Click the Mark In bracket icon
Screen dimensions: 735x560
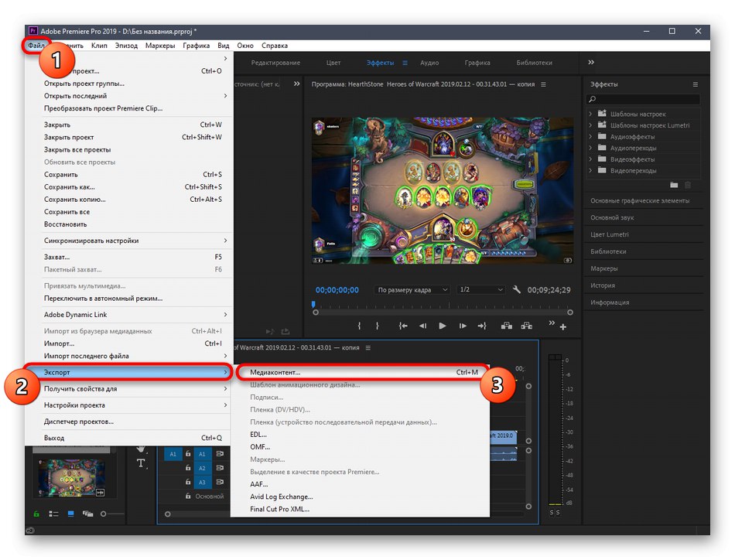pyautogui.click(x=357, y=326)
